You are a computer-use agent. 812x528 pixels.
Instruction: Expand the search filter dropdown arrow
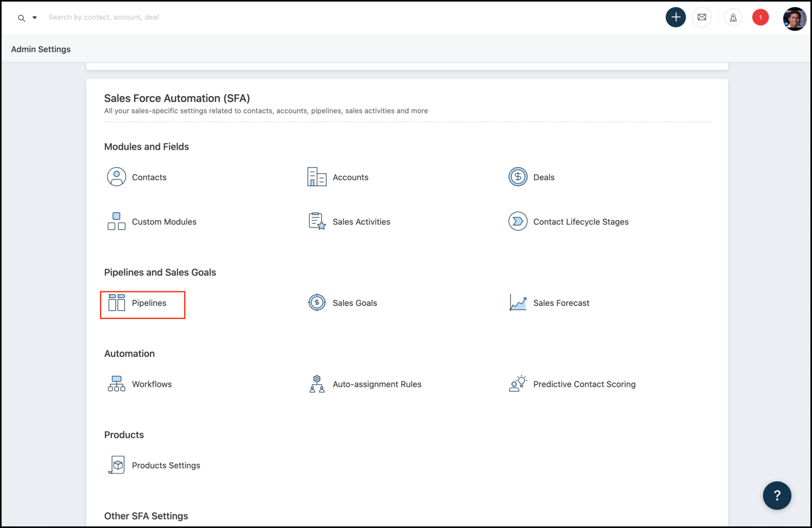click(x=35, y=17)
